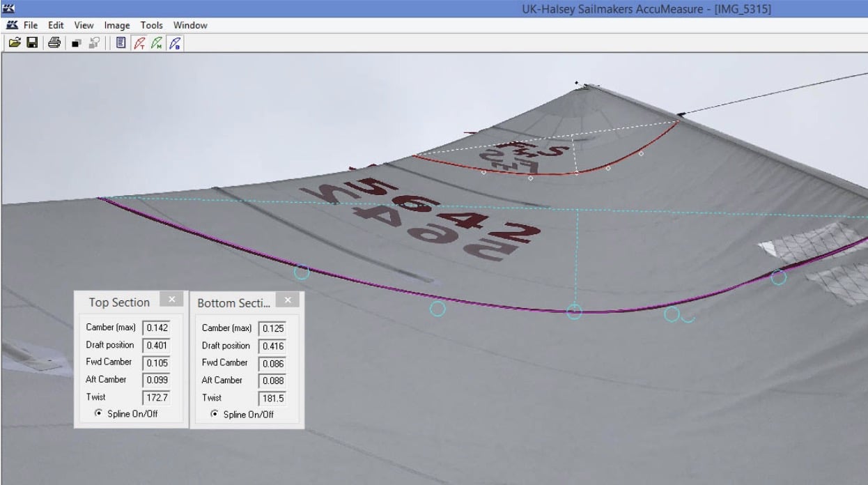Click the undo-style toolbar icon
Screen dimensions: 868x485
[93, 43]
